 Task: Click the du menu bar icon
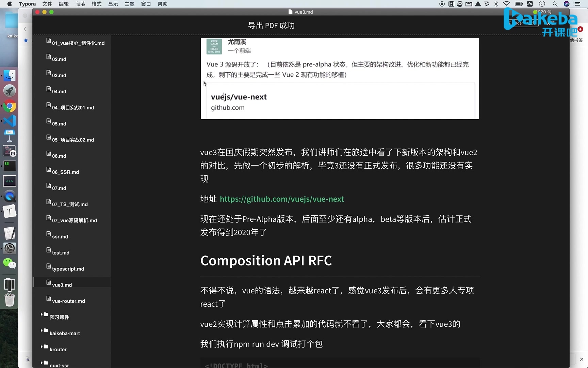530,4
